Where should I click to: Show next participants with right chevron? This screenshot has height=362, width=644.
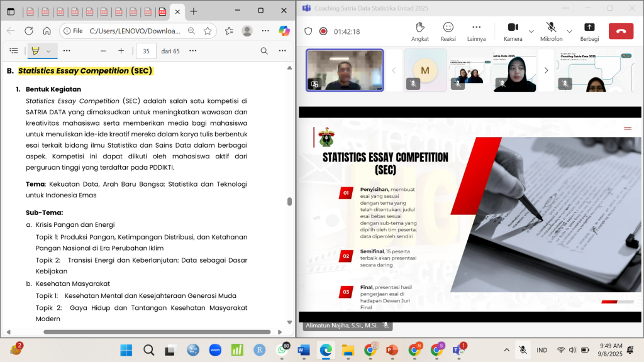[546, 70]
